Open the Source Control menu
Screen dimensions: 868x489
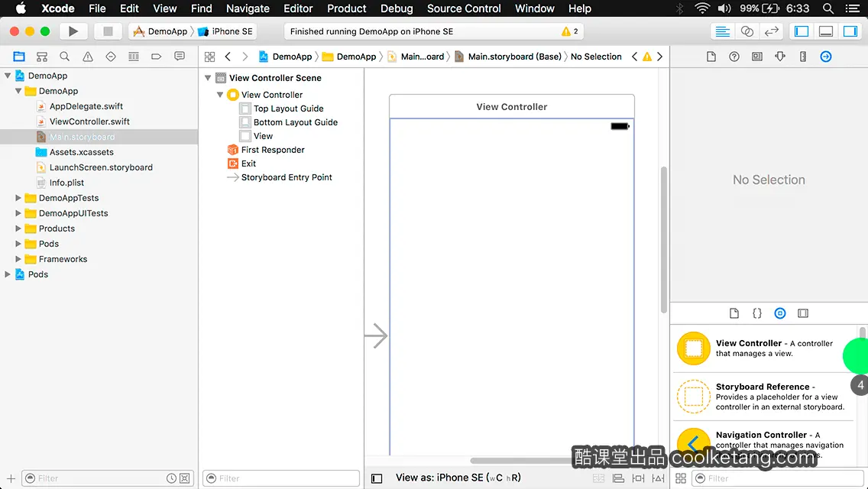(464, 8)
